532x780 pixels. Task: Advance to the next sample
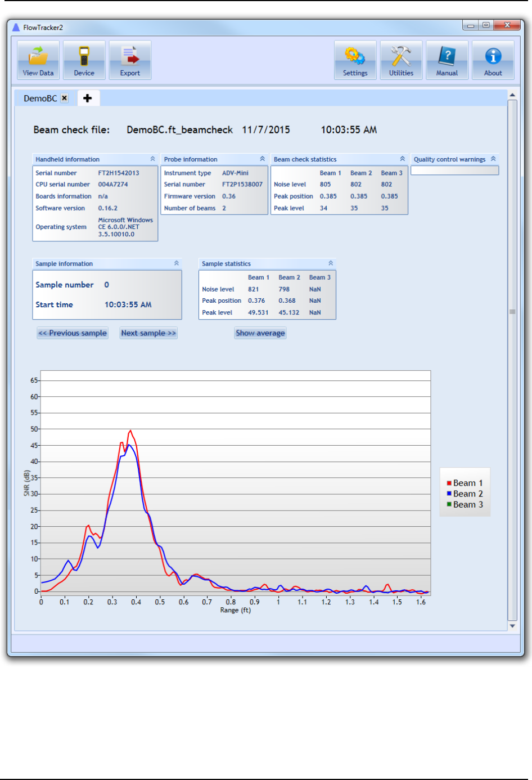point(148,333)
